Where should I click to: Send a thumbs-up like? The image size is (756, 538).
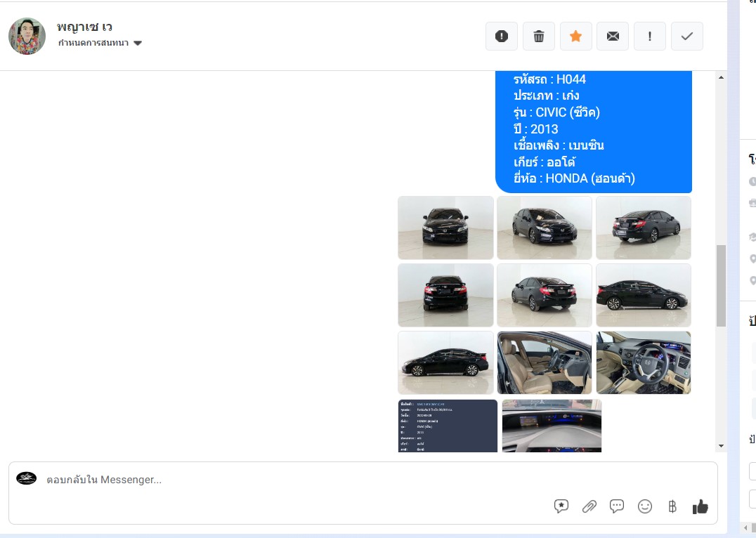pos(700,506)
